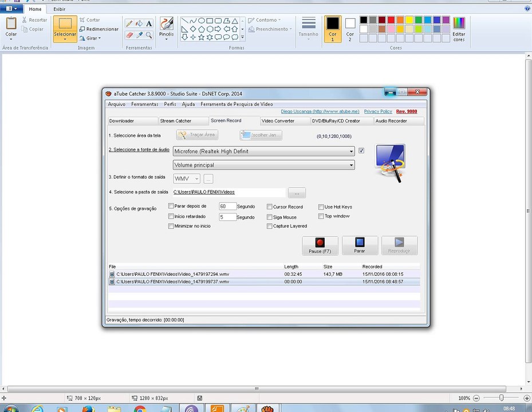
Task: Toggle the Parar depois de checkbox
Action: click(x=171, y=206)
